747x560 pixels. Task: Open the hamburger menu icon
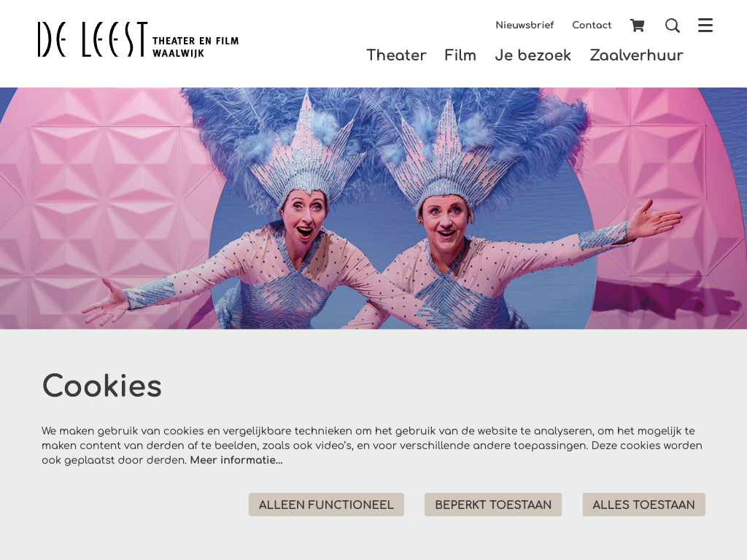(x=705, y=26)
